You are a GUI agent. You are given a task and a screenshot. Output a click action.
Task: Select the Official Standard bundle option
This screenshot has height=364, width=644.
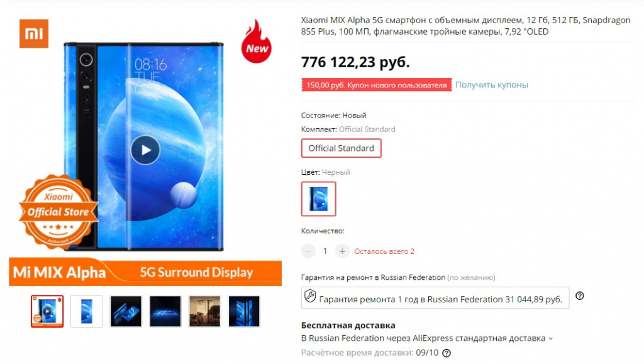(341, 148)
